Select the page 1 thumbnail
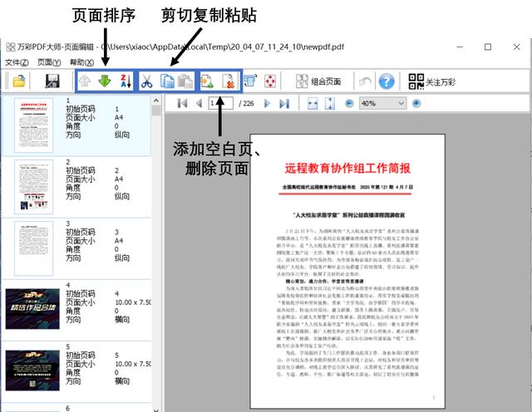The image size is (532, 412). (x=33, y=125)
